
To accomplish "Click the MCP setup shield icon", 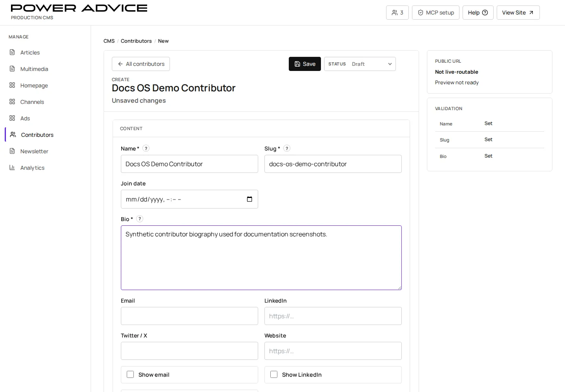I will [421, 13].
